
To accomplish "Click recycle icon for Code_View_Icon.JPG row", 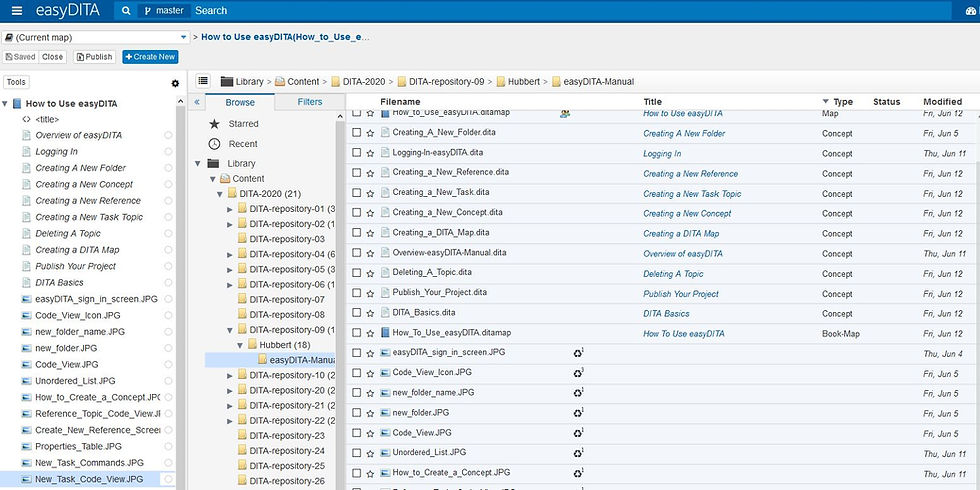I will coord(578,373).
